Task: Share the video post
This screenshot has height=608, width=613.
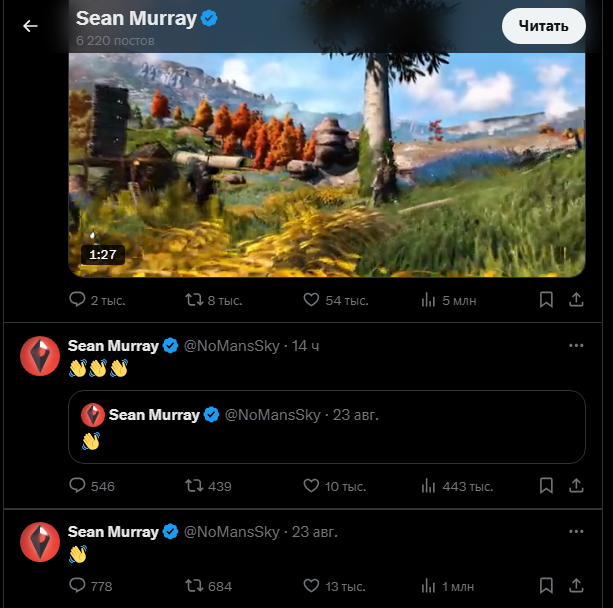Action: point(576,299)
